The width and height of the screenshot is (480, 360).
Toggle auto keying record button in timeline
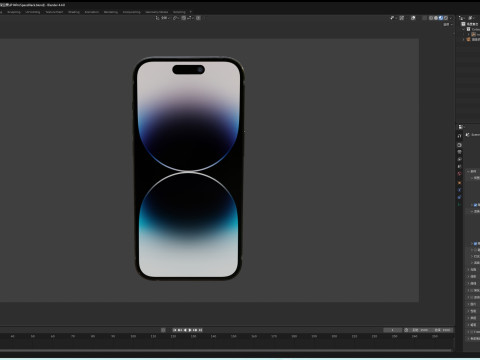(163, 330)
